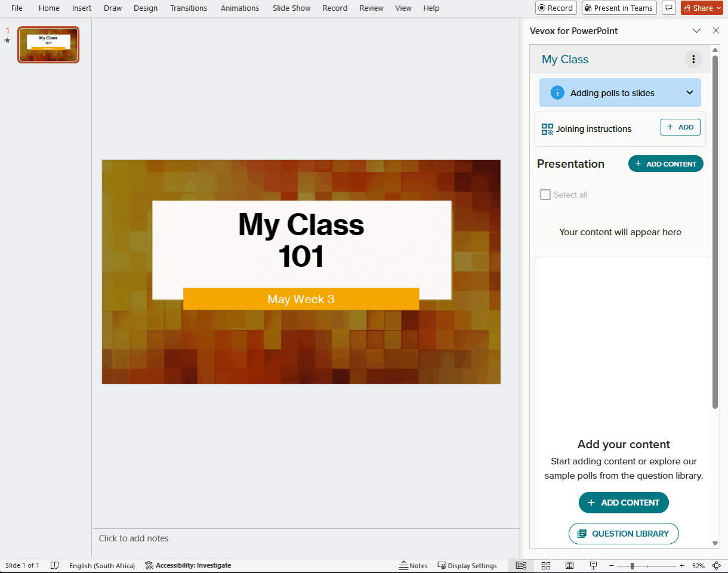728x573 pixels.
Task: Switch to Slide Sorter view
Action: (x=545, y=565)
